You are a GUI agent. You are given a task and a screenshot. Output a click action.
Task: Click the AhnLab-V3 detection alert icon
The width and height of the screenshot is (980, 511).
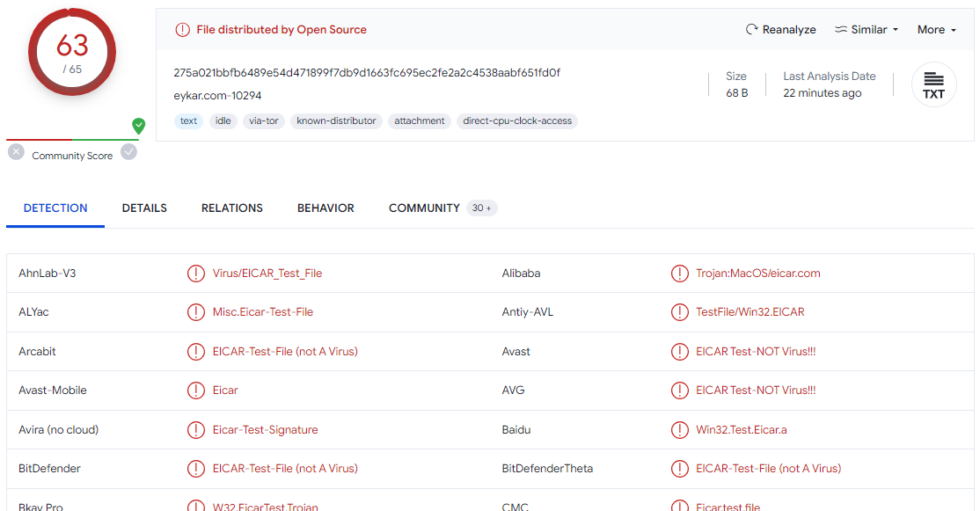tap(195, 274)
